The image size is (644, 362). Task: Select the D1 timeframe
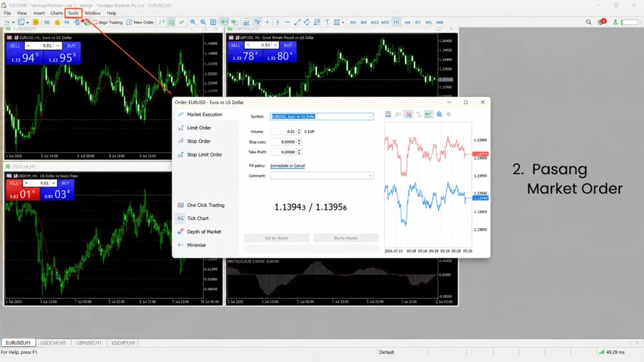[418, 22]
